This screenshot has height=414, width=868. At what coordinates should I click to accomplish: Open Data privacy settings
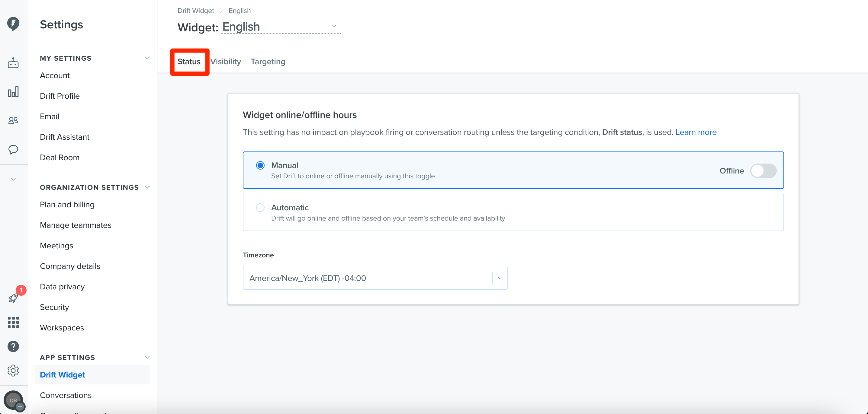tap(62, 287)
